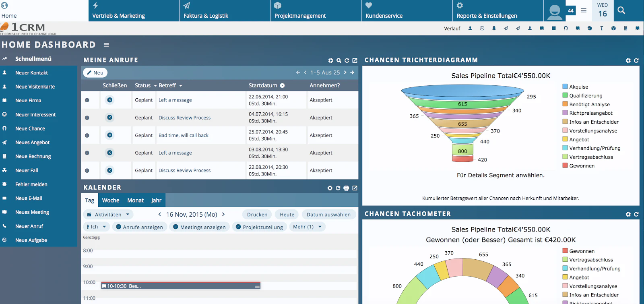Viewport: 644px width, 304px height.
Task: Go to last page of calls list
Action: tap(352, 72)
